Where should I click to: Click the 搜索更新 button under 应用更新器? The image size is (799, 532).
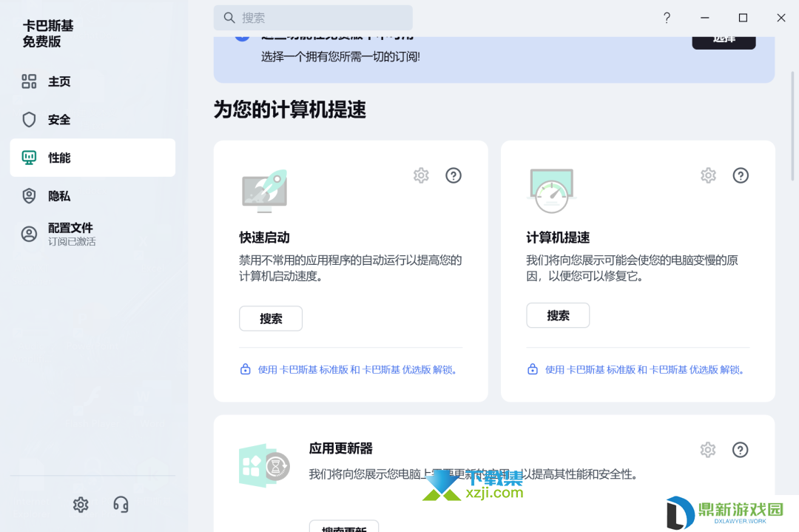[x=344, y=526]
